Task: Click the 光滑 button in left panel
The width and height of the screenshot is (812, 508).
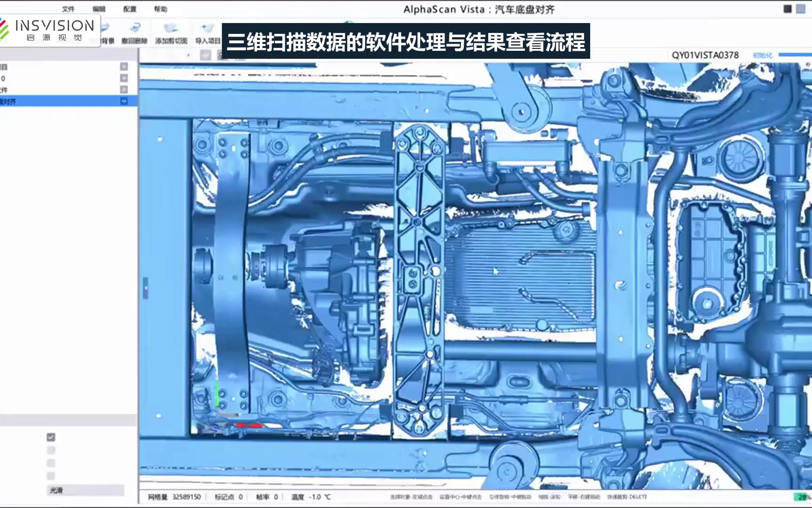Action: (x=86, y=490)
